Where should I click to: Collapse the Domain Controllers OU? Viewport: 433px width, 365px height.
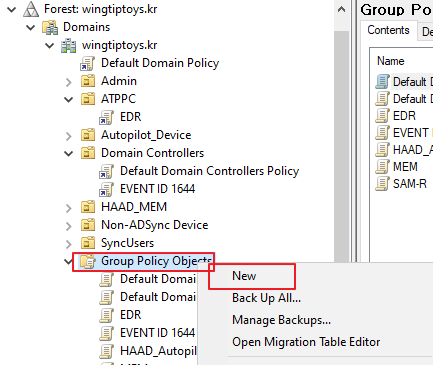tap(68, 153)
